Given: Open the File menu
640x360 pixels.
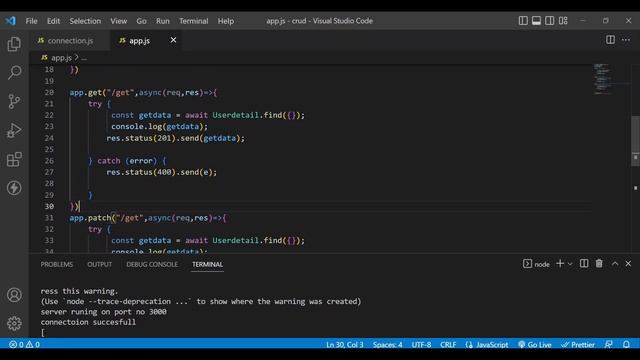Looking at the screenshot, I should 31,21.
